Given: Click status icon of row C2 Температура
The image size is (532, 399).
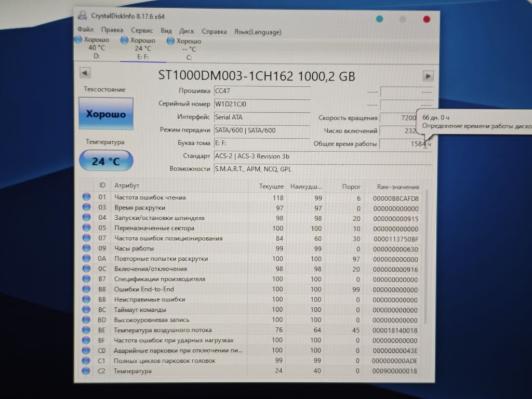Looking at the screenshot, I should coord(86,370).
